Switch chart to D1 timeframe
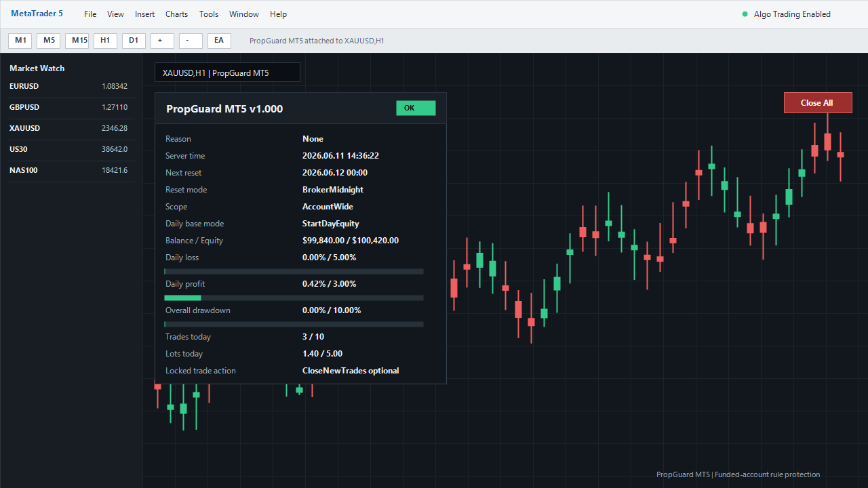 click(x=134, y=41)
